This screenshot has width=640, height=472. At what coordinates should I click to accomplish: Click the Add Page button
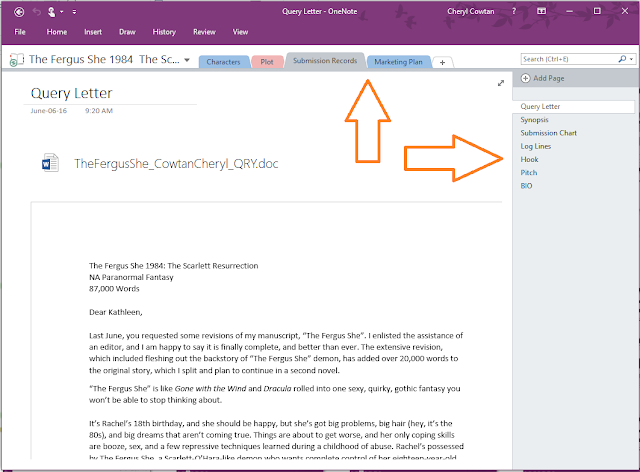click(543, 78)
